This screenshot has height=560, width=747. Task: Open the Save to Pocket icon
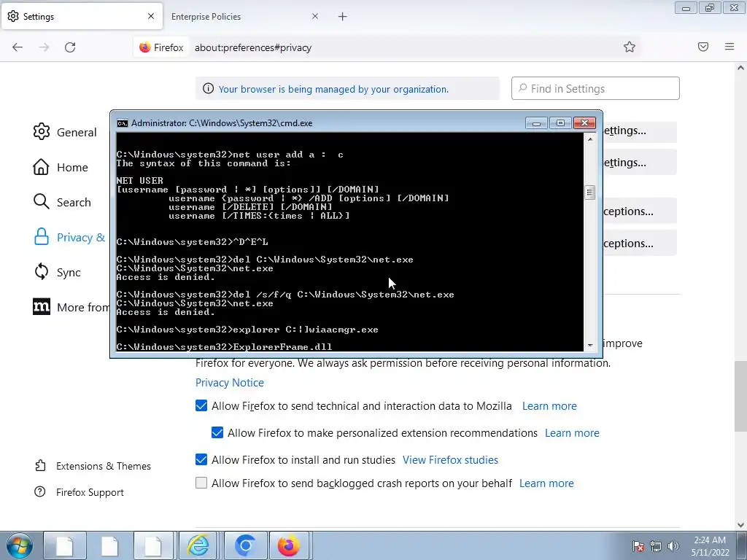[703, 47]
